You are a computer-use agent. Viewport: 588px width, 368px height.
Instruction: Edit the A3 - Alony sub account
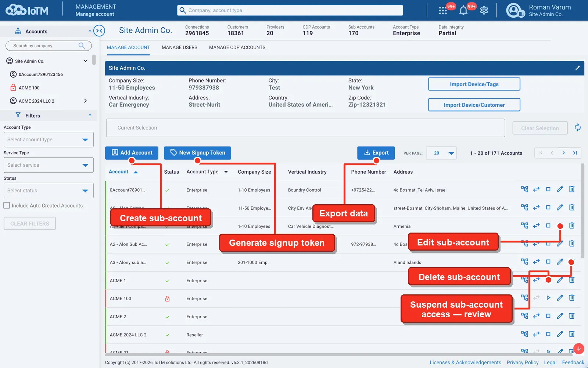click(x=560, y=262)
